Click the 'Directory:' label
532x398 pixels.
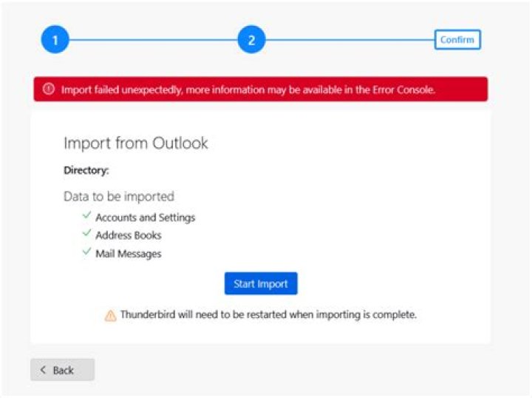click(x=86, y=170)
